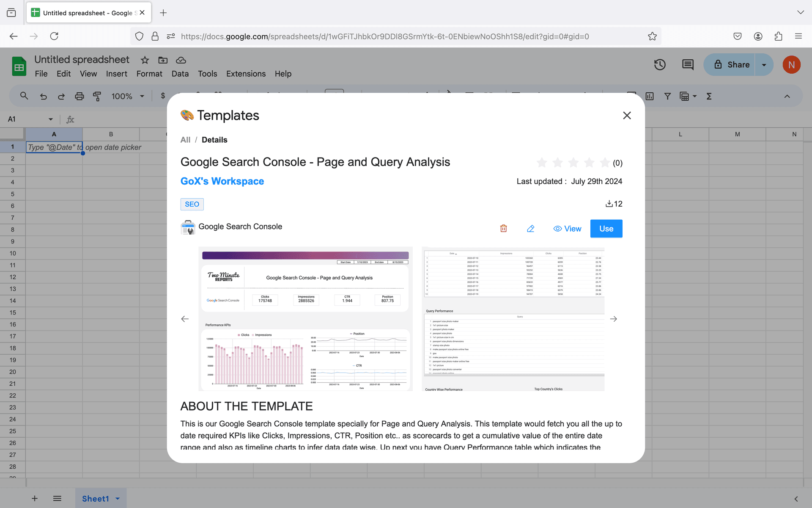The height and width of the screenshot is (508, 812).
Task: Open GoX's Workspace link
Action: [222, 181]
